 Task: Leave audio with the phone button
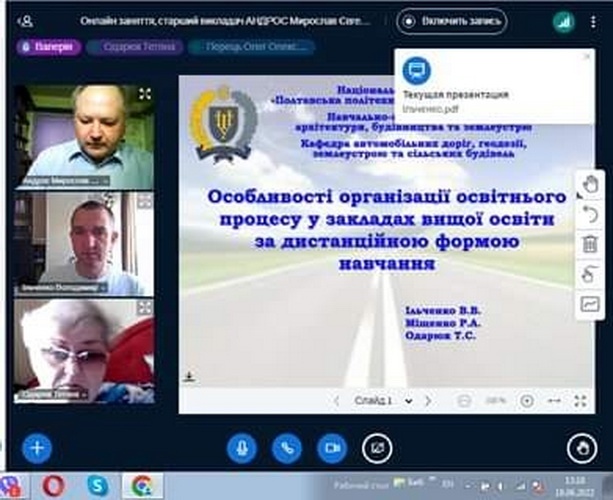[x=287, y=448]
